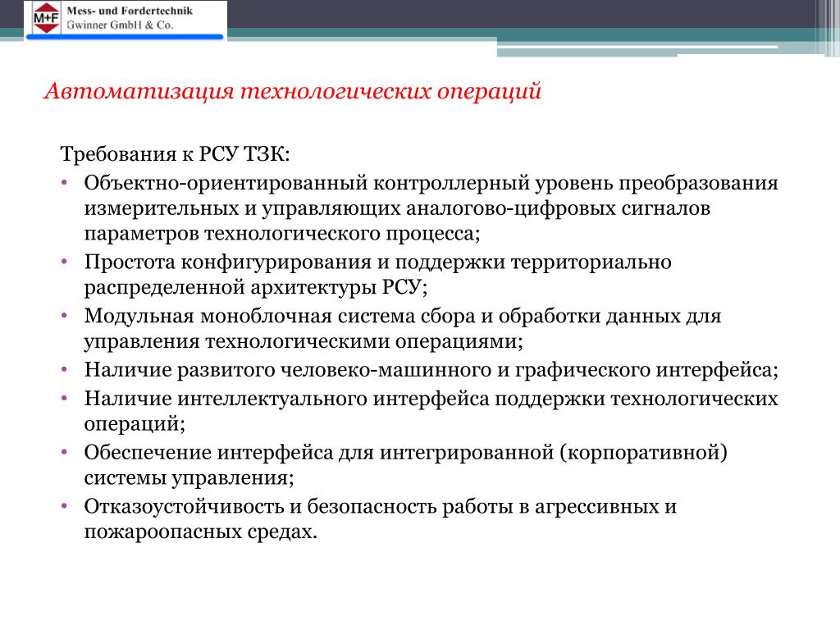Click the bullet before Модульная моноблочная система

pyautogui.click(x=64, y=317)
